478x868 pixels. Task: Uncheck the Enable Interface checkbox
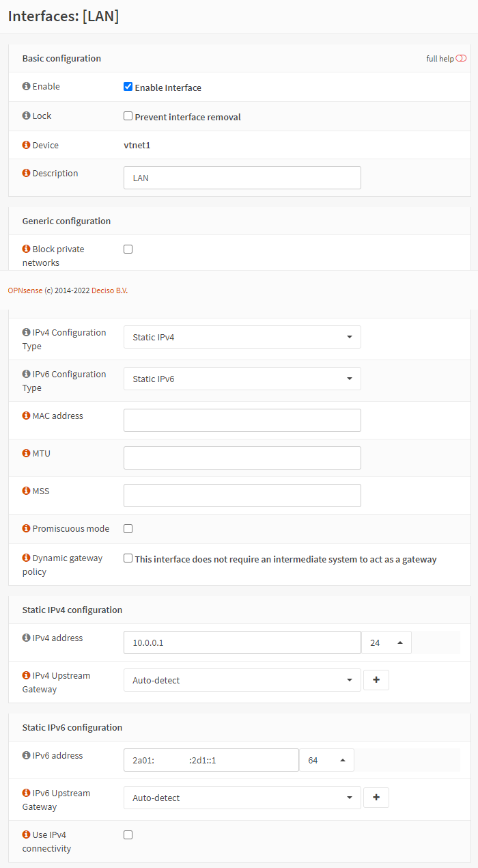click(x=128, y=87)
